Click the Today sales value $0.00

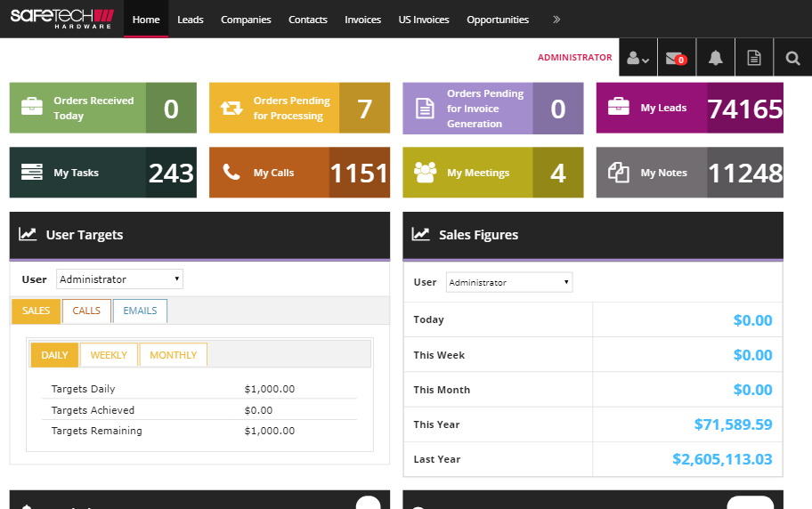coord(752,320)
